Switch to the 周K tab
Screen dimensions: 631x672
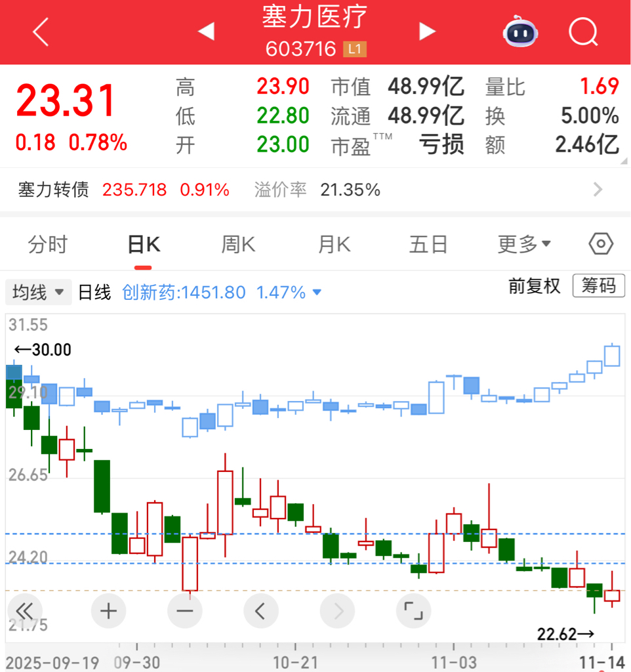238,244
